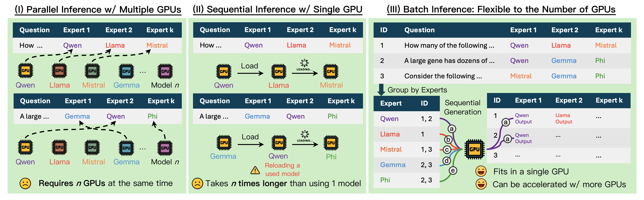Click 'Can be accelerated w/ more GPUs' text
The height and width of the screenshot is (200, 644).
tap(559, 184)
